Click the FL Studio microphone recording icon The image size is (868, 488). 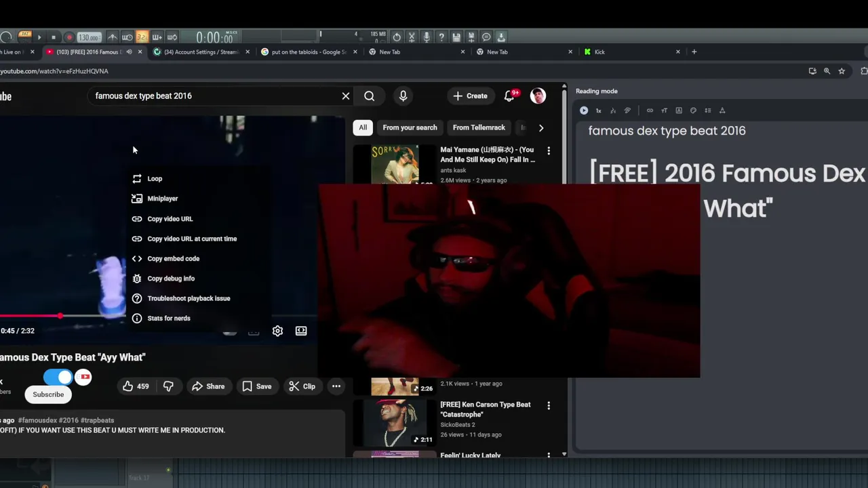click(x=427, y=37)
